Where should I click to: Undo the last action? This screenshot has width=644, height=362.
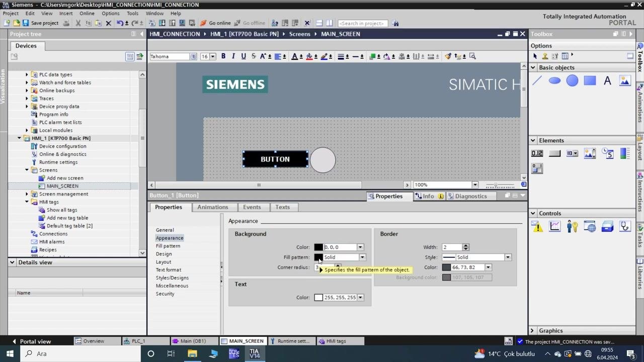[x=119, y=23]
